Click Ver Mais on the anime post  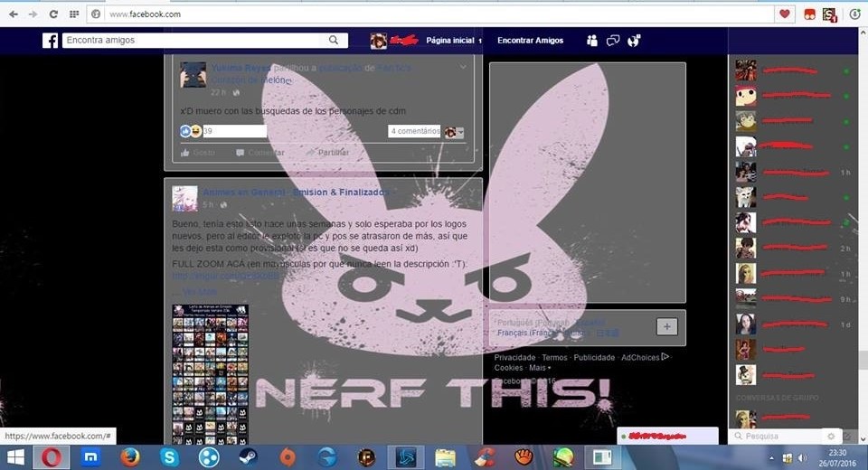click(199, 291)
